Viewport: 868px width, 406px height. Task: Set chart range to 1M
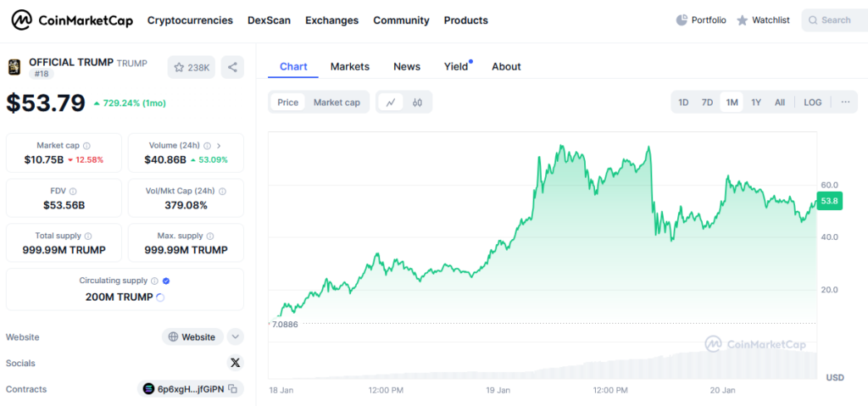coord(732,103)
